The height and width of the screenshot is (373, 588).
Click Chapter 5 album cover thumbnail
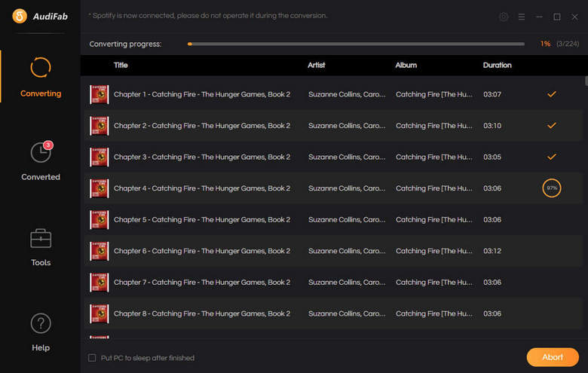pyautogui.click(x=99, y=220)
